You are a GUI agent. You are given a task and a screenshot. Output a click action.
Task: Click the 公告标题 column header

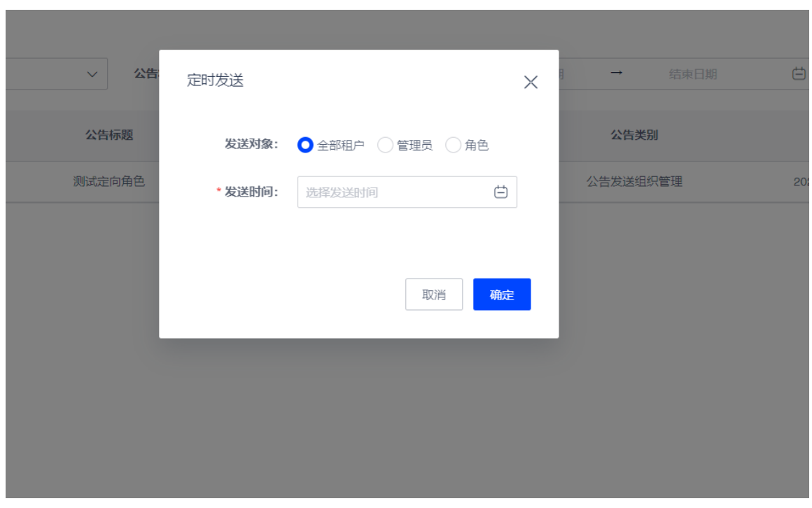click(x=109, y=135)
